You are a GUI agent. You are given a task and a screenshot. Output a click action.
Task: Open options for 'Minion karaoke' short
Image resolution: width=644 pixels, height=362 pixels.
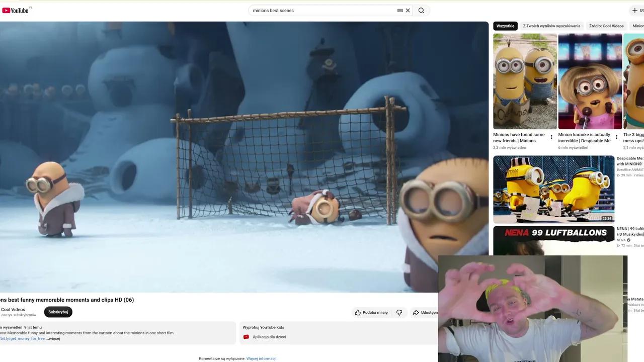(616, 137)
